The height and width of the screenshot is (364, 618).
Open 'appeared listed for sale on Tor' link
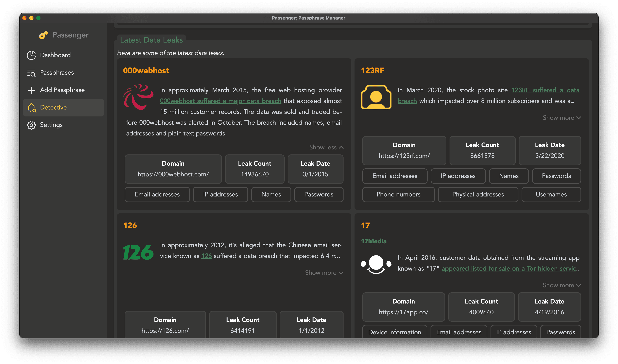(x=509, y=269)
